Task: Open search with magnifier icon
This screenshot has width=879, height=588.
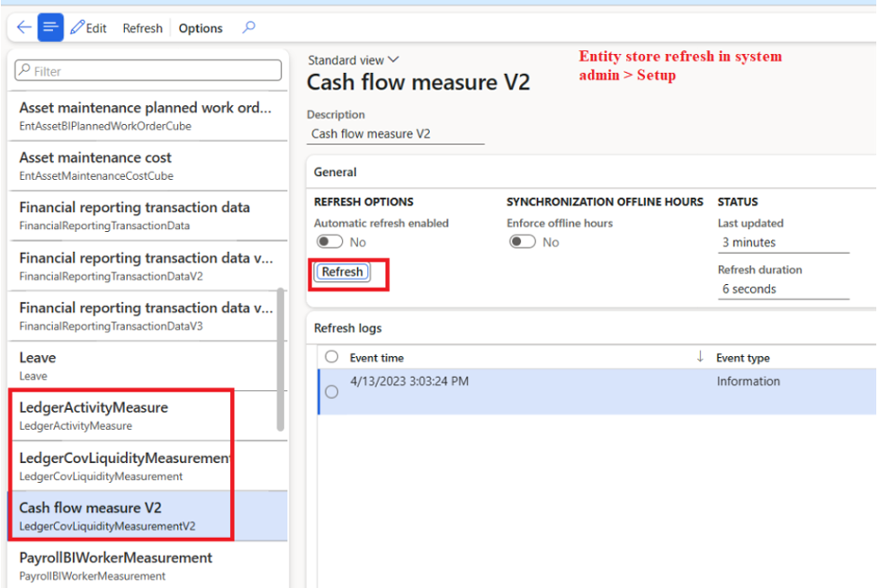Action: coord(249,28)
